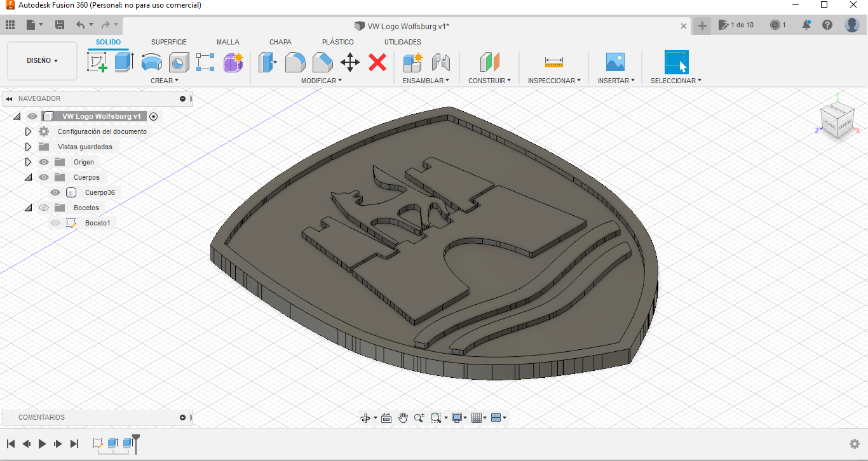This screenshot has height=461, width=868.
Task: Hide the Cuerpo36 body
Action: (55, 192)
